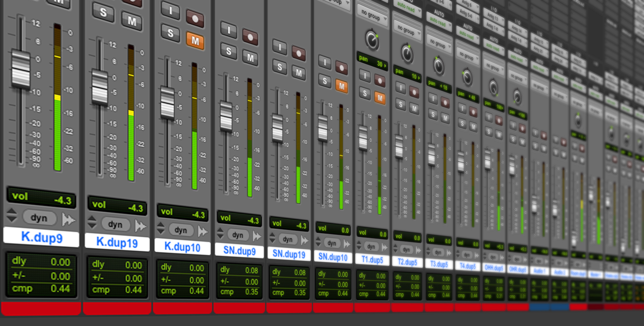This screenshot has width=644, height=326.
Task: Arm record on the T2.dup5 track
Action: pos(414,92)
